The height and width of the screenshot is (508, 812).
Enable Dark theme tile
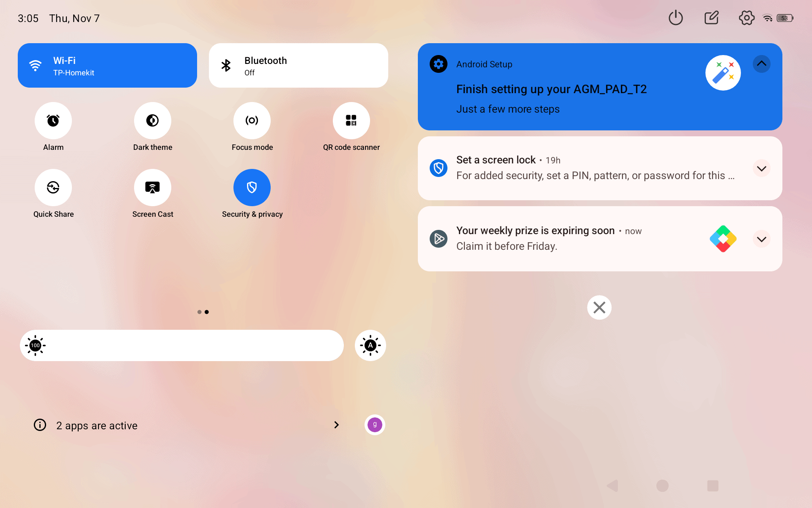point(153,121)
